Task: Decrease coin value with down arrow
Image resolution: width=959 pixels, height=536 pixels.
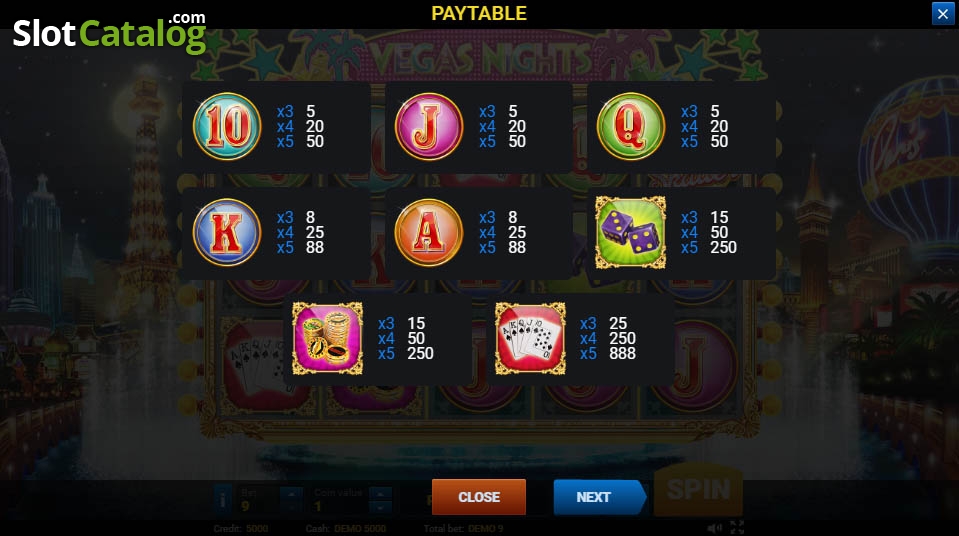Action: 380,507
